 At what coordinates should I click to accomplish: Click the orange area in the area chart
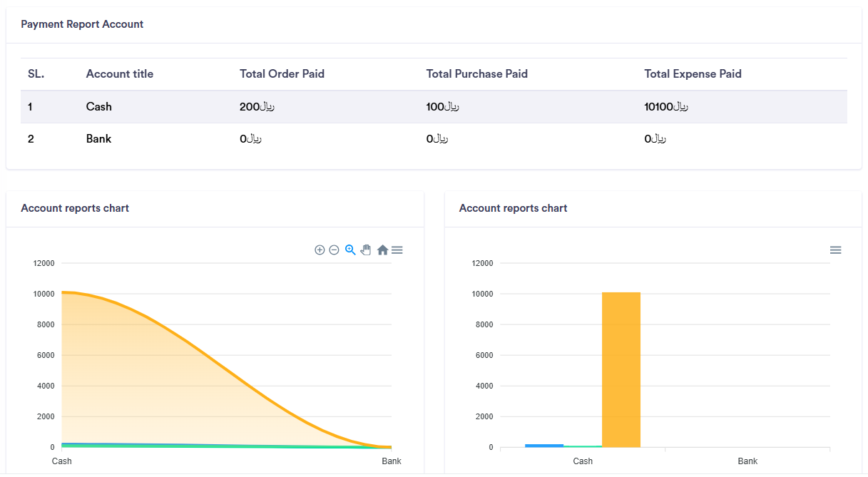[x=143, y=371]
